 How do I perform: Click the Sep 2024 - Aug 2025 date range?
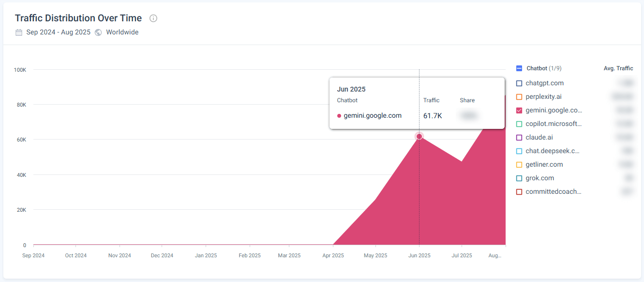[59, 32]
